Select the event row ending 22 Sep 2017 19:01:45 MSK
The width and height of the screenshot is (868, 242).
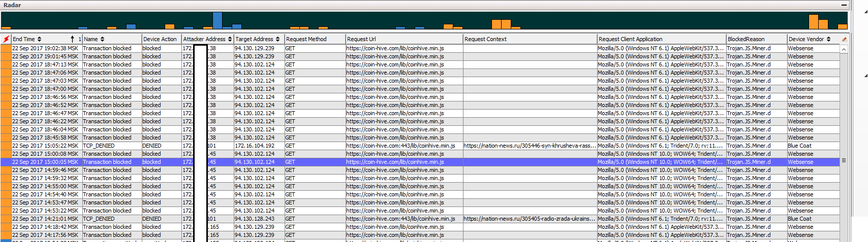420,56
